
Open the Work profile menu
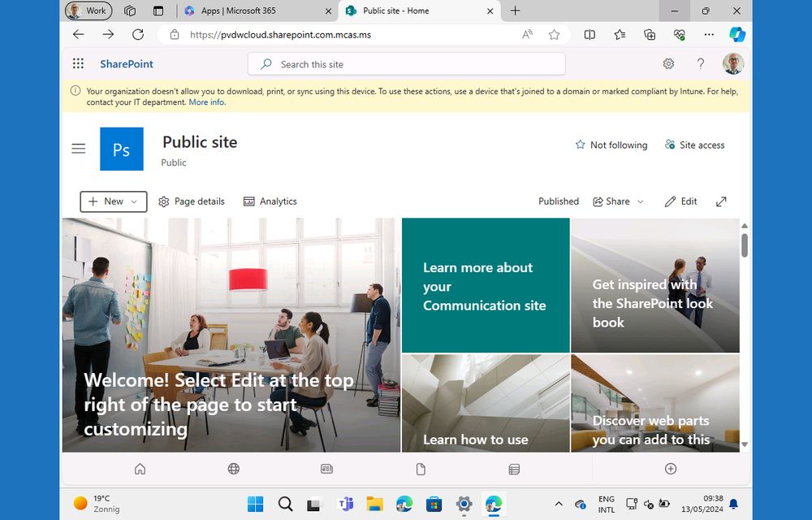(89, 11)
